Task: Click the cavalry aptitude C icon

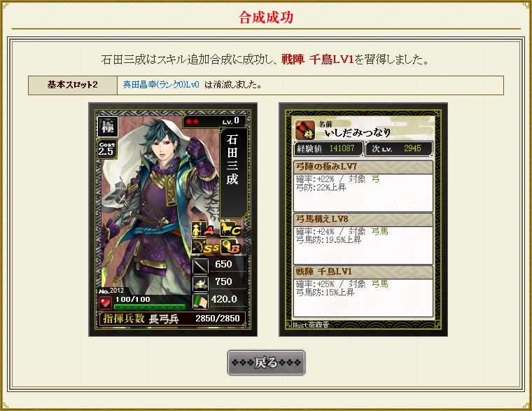Action: point(231,230)
